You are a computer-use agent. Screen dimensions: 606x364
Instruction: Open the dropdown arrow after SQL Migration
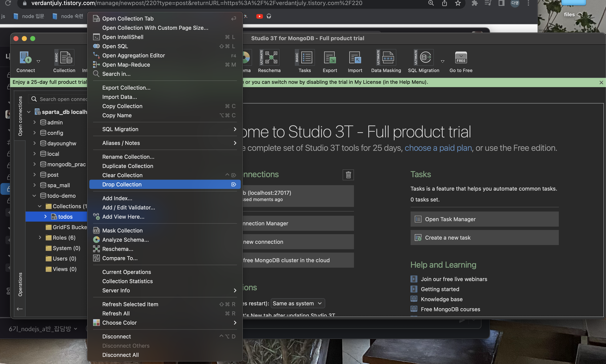pos(442,61)
